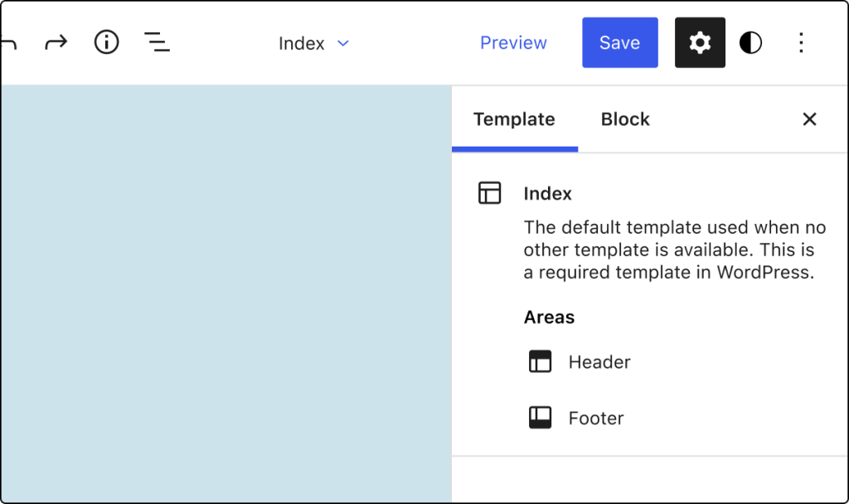Switch to the Block tab
The image size is (849, 504).
tap(625, 119)
